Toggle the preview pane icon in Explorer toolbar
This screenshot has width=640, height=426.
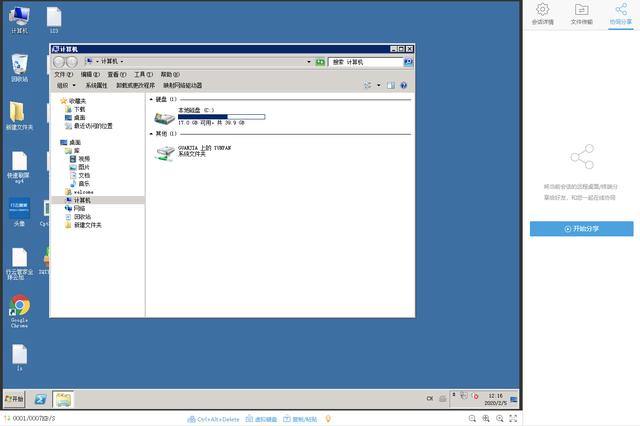click(391, 85)
